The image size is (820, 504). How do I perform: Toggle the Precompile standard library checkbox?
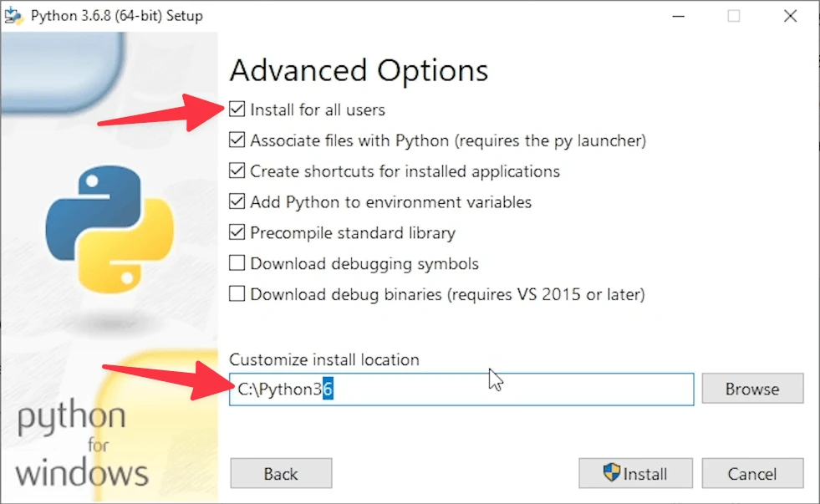click(x=237, y=233)
